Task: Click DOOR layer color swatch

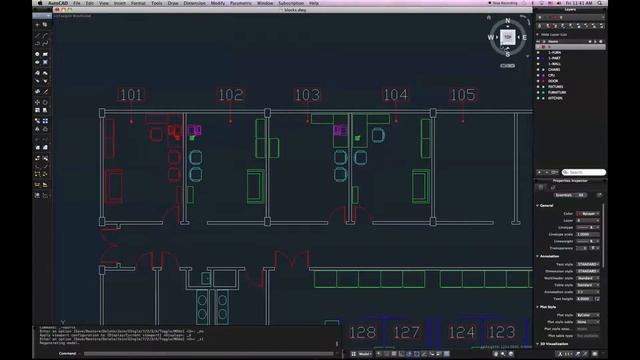Action: click(543, 81)
